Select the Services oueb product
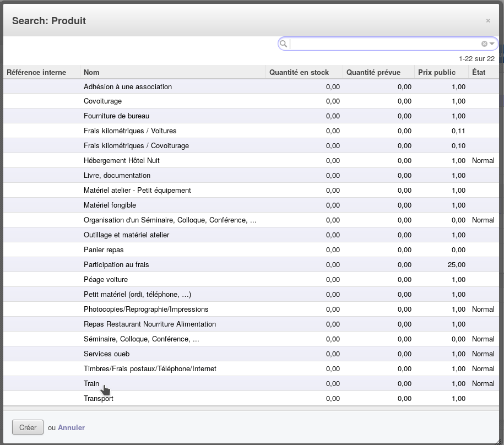Screen dimensions: 504x445 click(x=251, y=354)
